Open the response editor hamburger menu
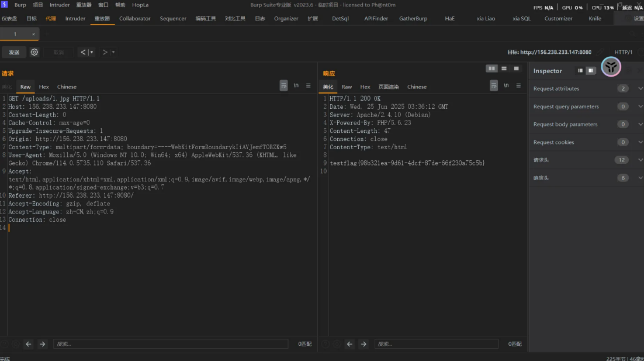The width and height of the screenshot is (644, 361). [518, 85]
